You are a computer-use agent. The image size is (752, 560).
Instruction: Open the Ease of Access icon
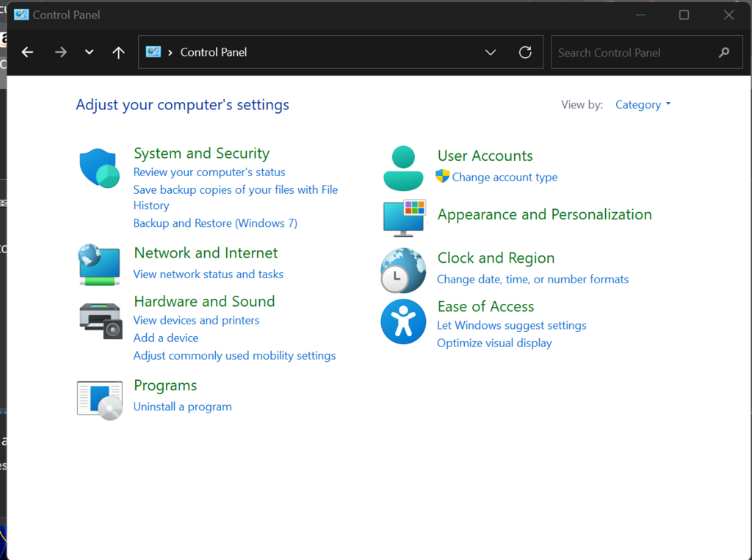(x=403, y=321)
